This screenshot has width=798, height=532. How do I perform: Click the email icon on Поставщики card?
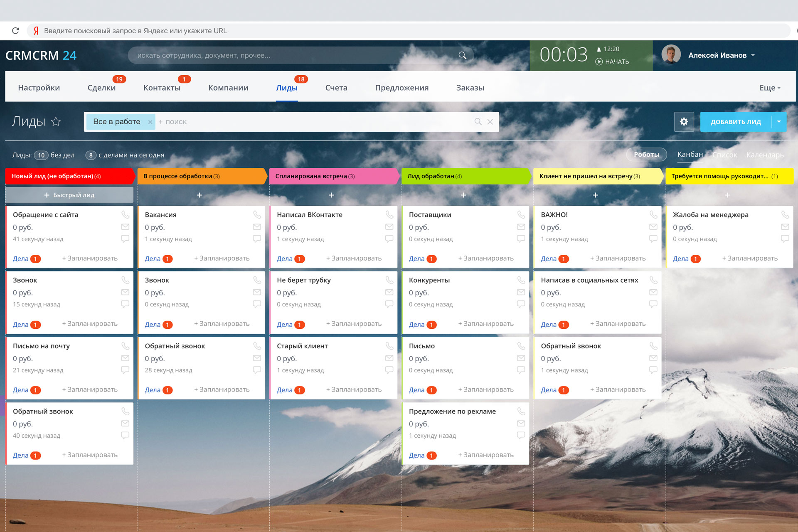pos(521,227)
